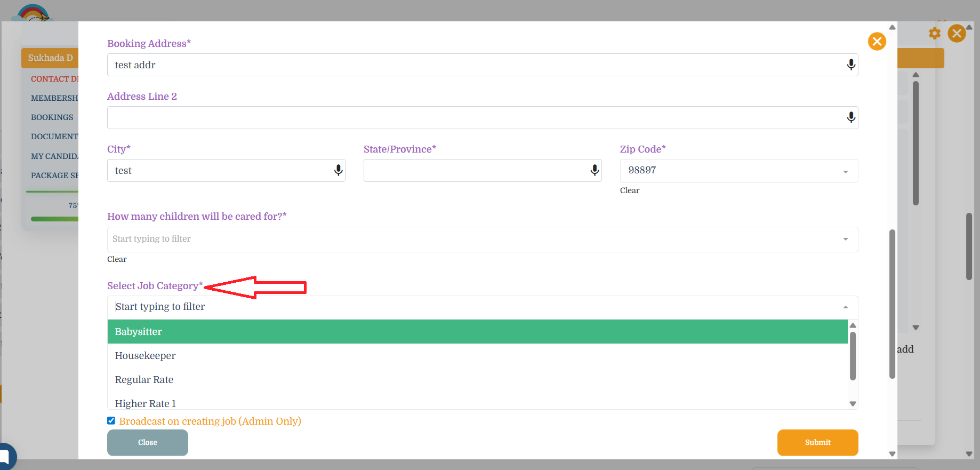Collapse the Select Job Category dropdown
The image size is (980, 470).
(x=845, y=307)
